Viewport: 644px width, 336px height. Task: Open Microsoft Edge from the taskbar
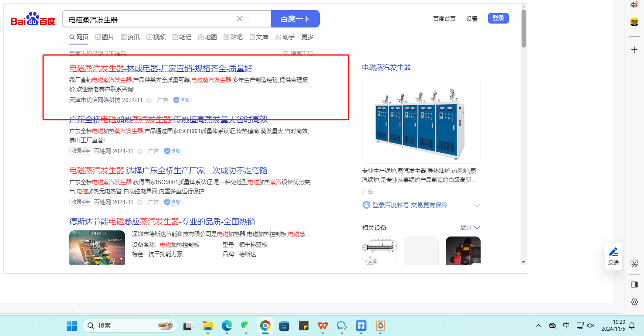tap(227, 326)
